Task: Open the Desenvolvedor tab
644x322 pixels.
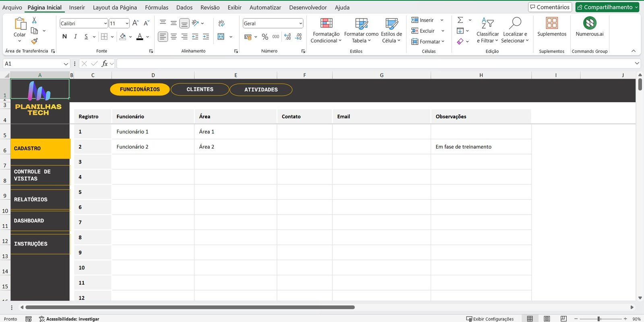Action: [x=308, y=7]
